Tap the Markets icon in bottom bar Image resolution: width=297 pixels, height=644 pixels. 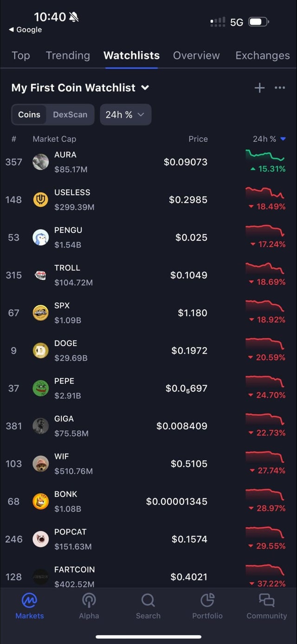(x=30, y=601)
